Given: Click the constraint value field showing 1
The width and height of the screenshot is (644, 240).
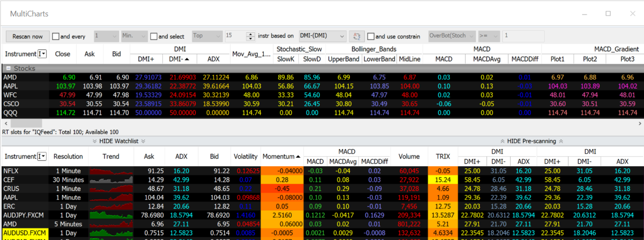Looking at the screenshot, I should point(523,36).
